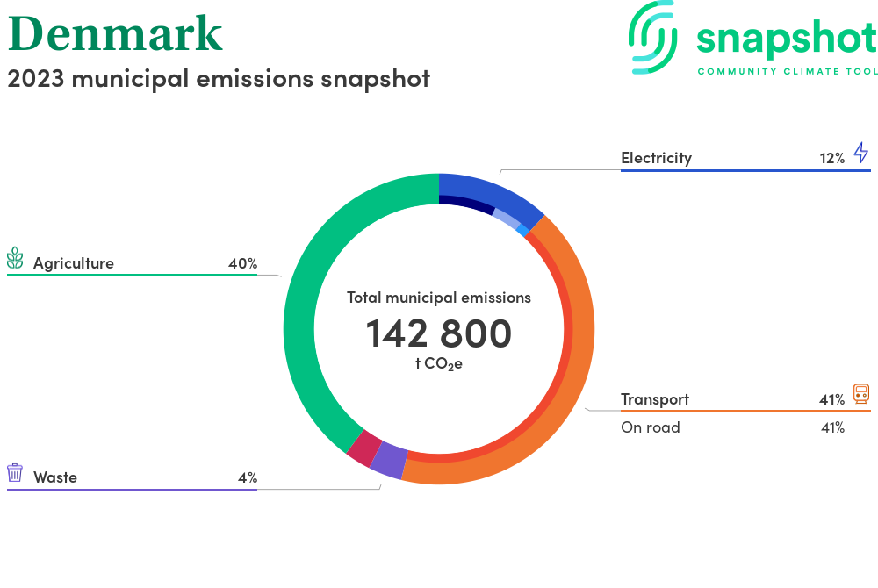Click the Denmark title heading

coord(115,33)
